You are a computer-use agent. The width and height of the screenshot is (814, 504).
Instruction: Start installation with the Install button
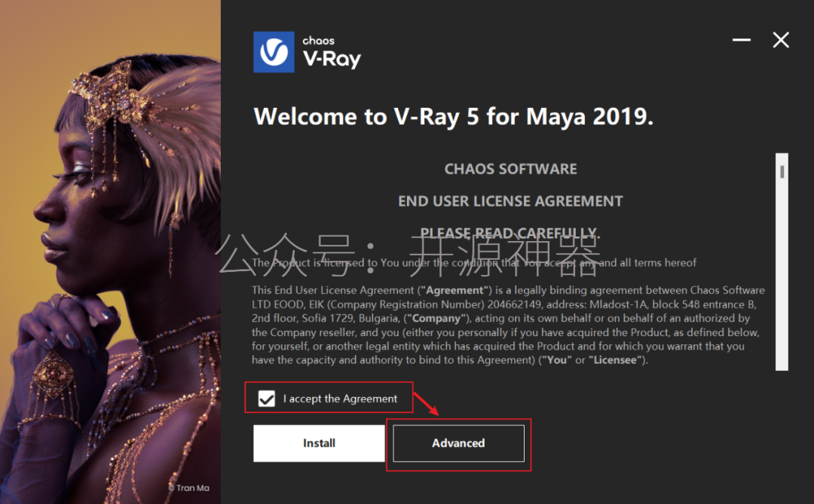click(x=319, y=443)
